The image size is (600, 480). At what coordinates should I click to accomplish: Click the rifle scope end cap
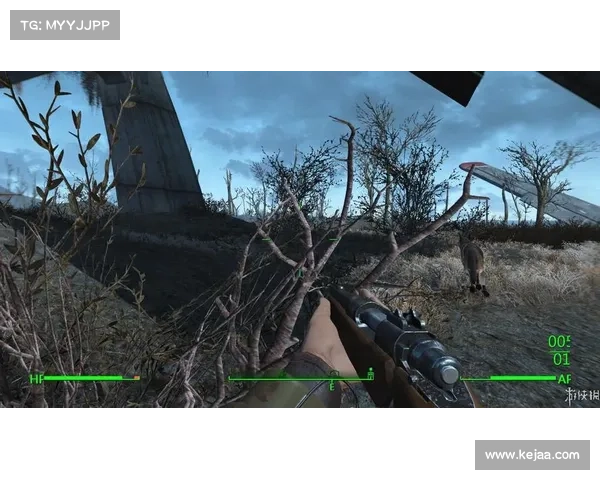(x=449, y=373)
